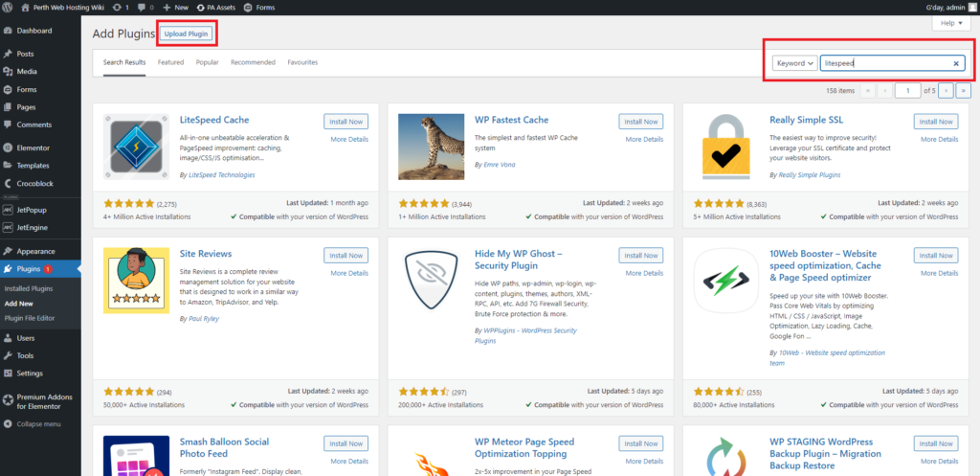980x476 pixels.
Task: Install Hide My WP Ghost plugin
Action: coord(640,255)
